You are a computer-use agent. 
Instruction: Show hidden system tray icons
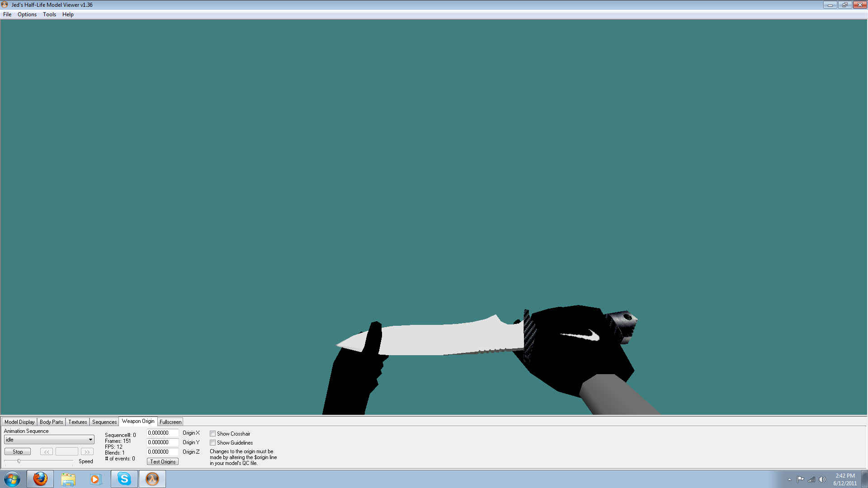click(x=789, y=479)
